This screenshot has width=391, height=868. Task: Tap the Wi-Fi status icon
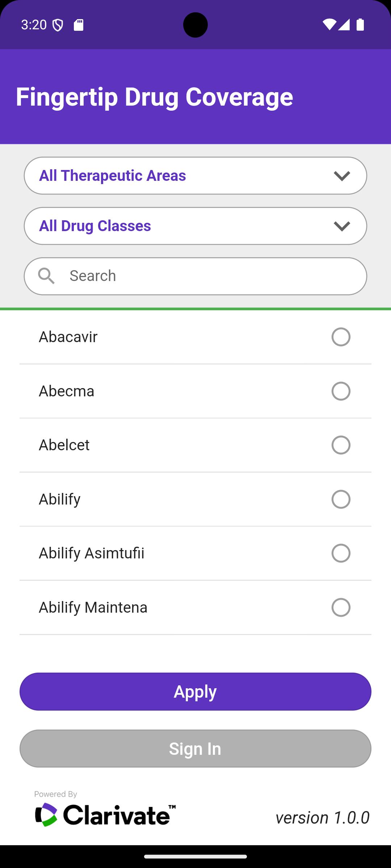(329, 25)
